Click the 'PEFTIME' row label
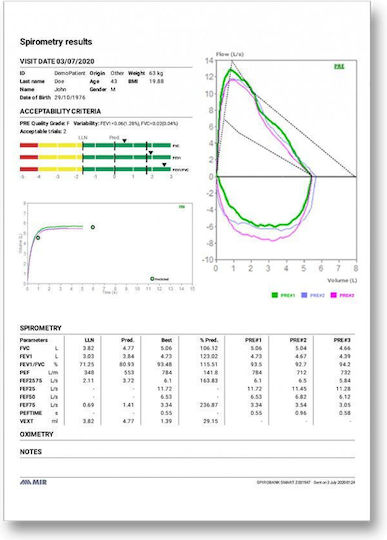387x540 pixels. (31, 413)
